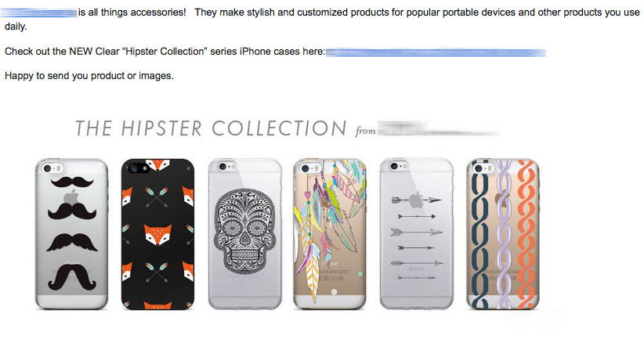Click 'THE HIPSTER COLLECTION' banner heading
Image resolution: width=644 pixels, height=339 pixels.
(x=211, y=128)
